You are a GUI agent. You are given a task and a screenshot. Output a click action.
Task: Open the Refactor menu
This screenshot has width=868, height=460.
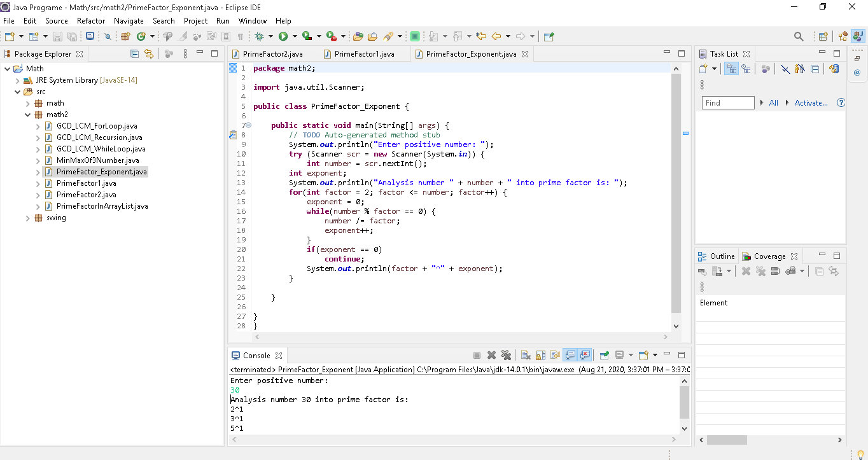tap(90, 20)
